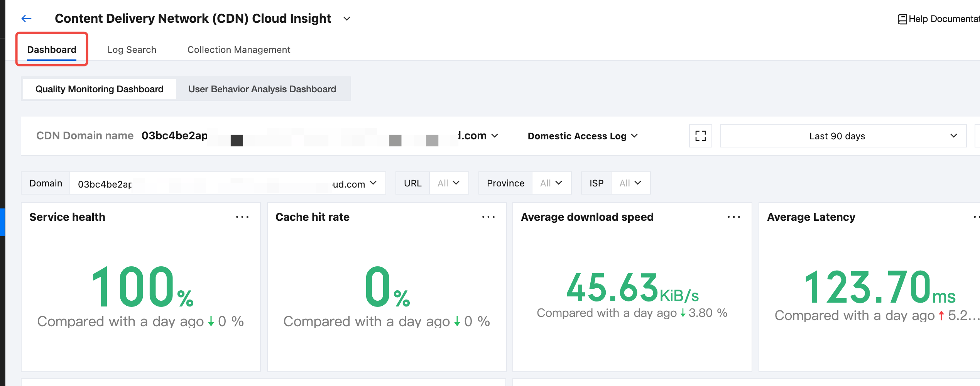This screenshot has height=386, width=980.
Task: Click the fullscreen expand icon
Action: click(x=700, y=136)
